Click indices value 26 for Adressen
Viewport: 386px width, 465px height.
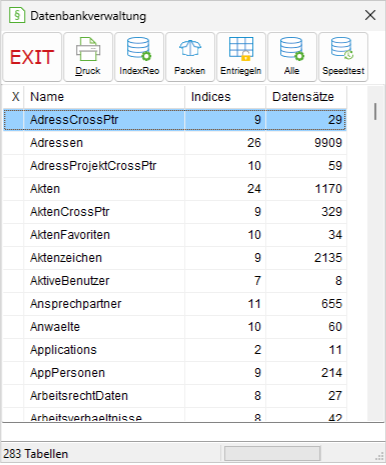254,143
